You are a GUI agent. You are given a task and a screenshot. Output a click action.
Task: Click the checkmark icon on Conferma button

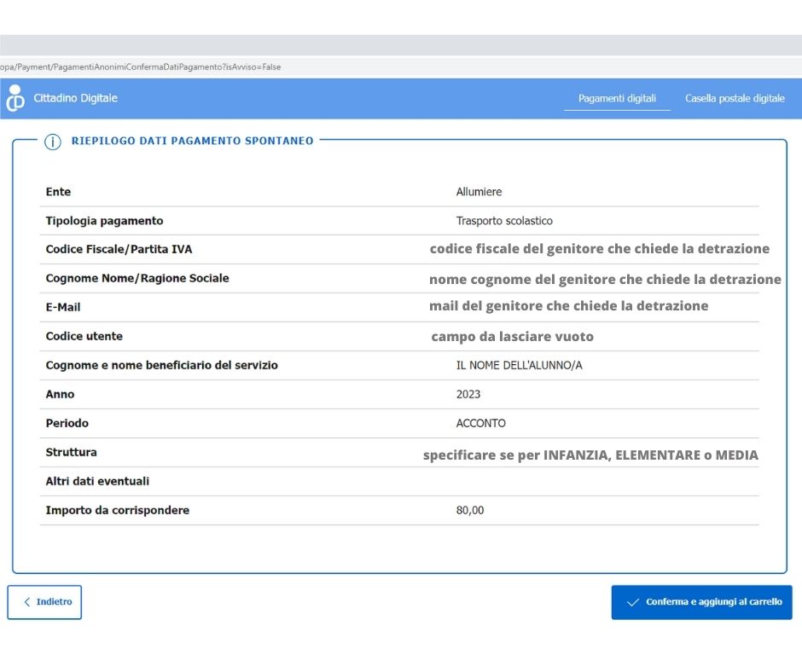pyautogui.click(x=632, y=602)
